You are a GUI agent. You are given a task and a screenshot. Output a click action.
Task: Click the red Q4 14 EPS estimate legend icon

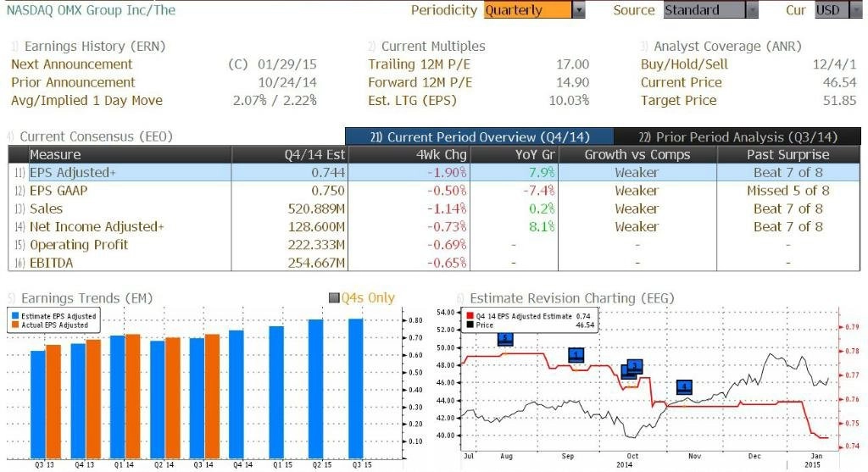470,315
